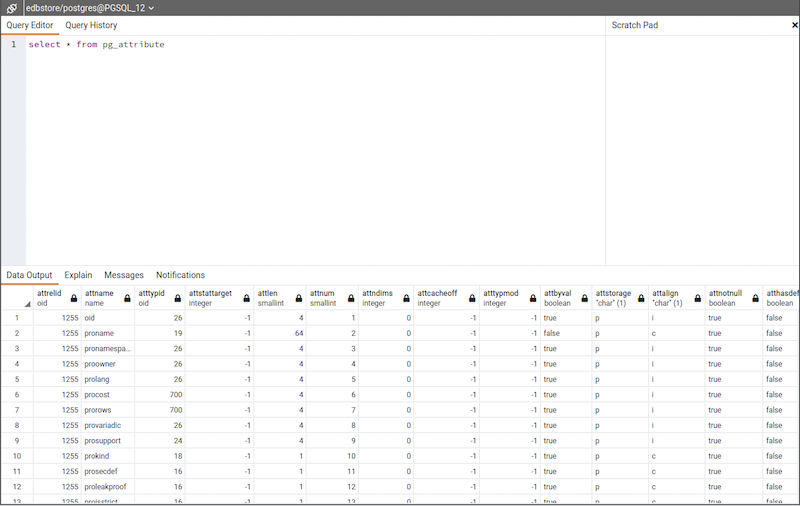Click the lock icon on attlen column
The height and width of the screenshot is (506, 800).
coord(299,298)
